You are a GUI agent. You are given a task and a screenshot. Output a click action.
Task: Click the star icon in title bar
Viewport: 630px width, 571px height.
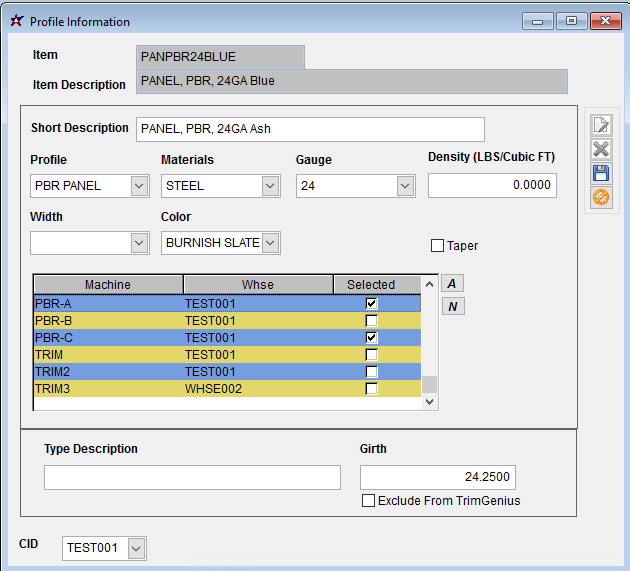coord(15,21)
